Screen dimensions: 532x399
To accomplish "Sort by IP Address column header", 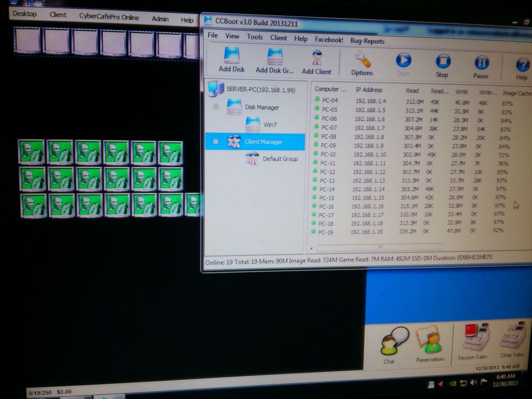I will point(369,89).
